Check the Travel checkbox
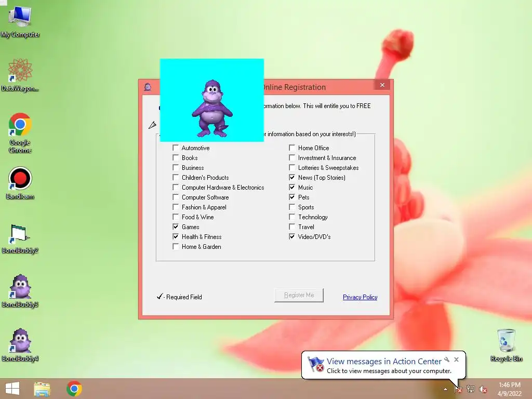 pyautogui.click(x=292, y=227)
